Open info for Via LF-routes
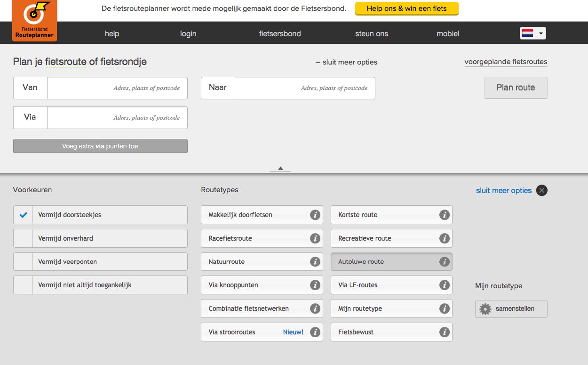Screen dimensions: 588x365 click(x=444, y=285)
